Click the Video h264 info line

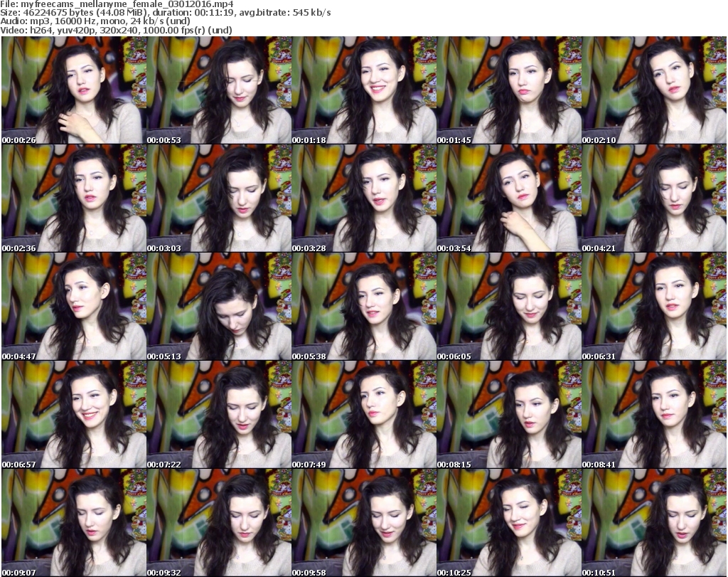click(x=116, y=30)
